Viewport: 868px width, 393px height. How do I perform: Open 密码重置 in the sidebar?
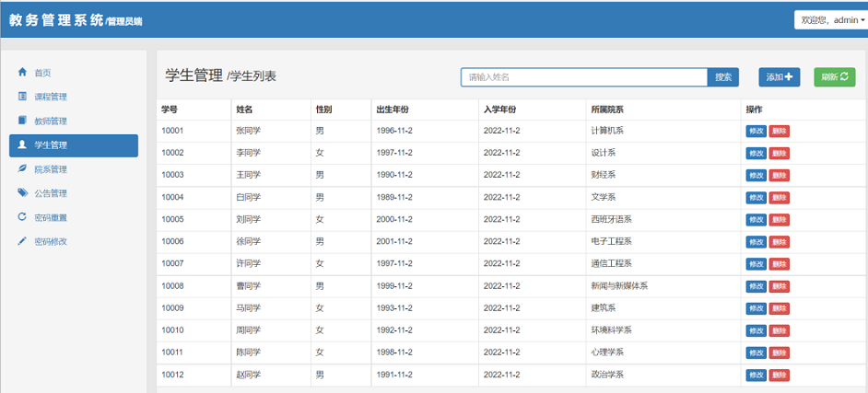tap(74, 218)
